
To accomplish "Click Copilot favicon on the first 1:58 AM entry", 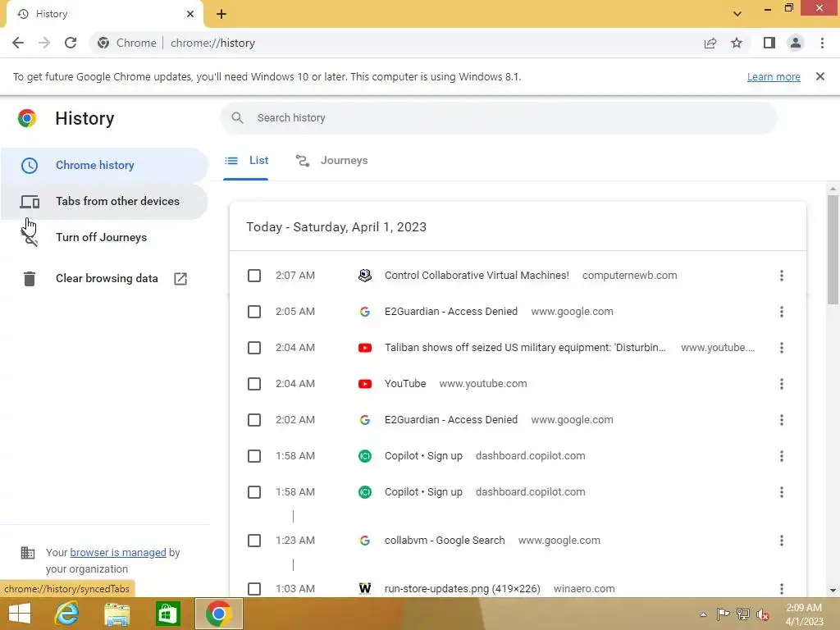I will click(x=365, y=456).
